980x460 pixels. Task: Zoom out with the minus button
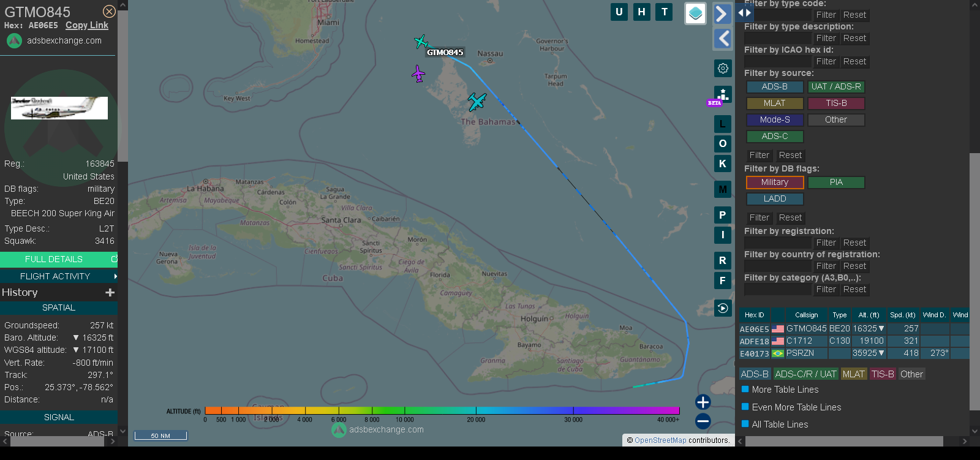tap(703, 421)
